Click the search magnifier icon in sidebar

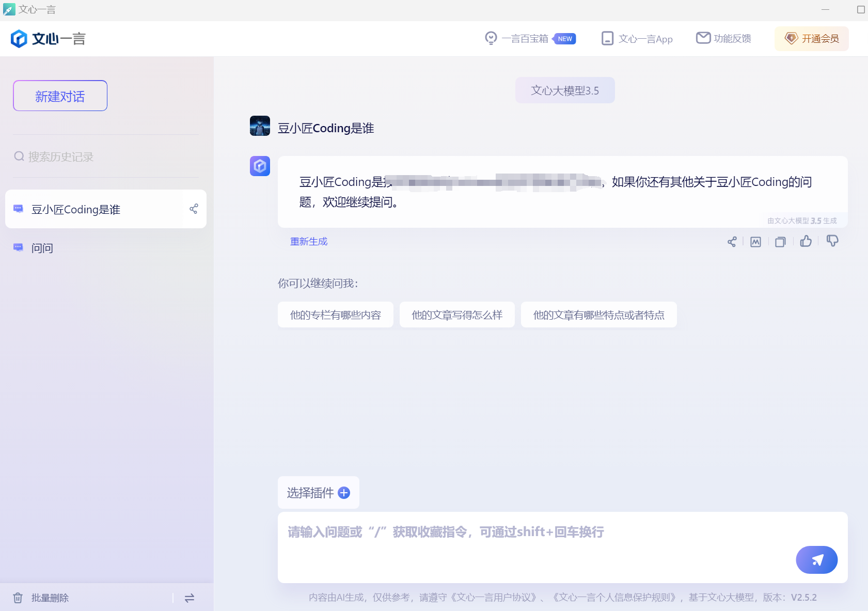pyautogui.click(x=19, y=156)
